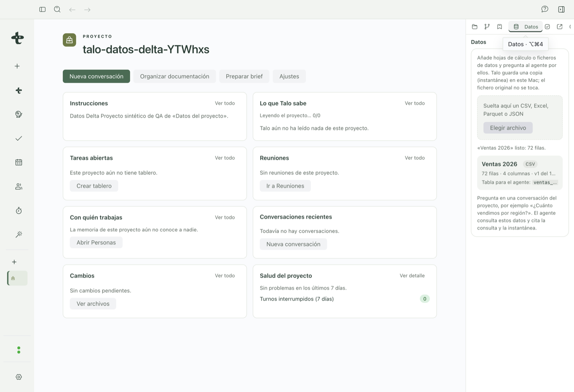This screenshot has height=392, width=574.
Task: Open the external link panel tab
Action: point(560,27)
